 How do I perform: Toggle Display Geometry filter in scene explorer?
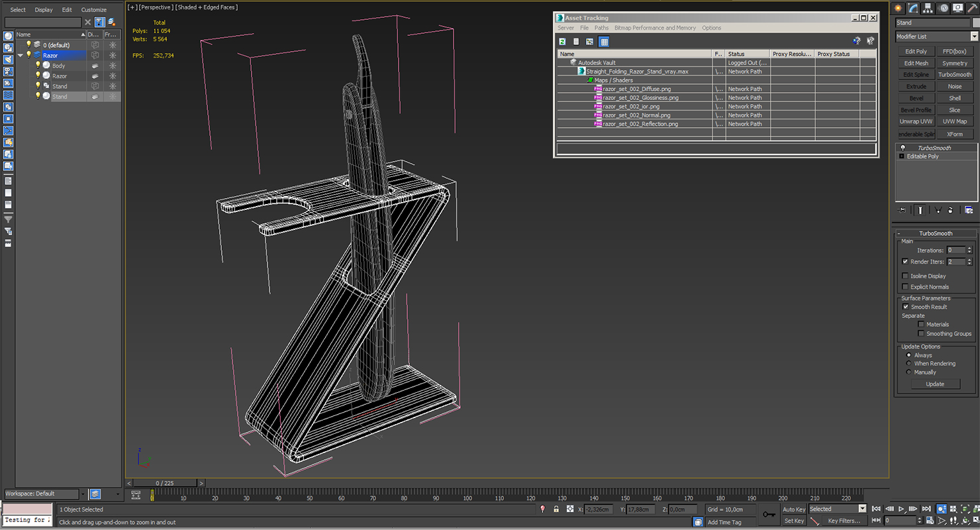click(8, 36)
